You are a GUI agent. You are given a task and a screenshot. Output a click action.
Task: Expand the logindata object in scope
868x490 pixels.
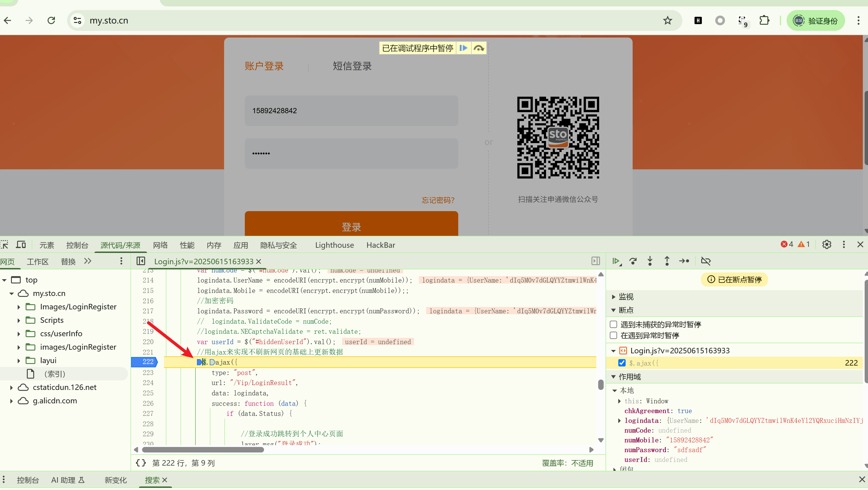click(x=619, y=420)
